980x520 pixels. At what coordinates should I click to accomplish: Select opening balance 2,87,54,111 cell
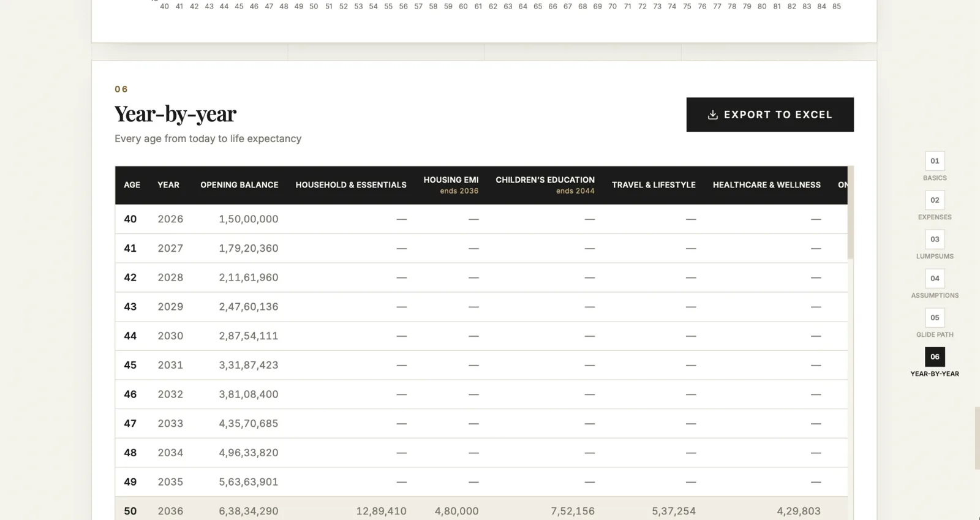coord(249,336)
